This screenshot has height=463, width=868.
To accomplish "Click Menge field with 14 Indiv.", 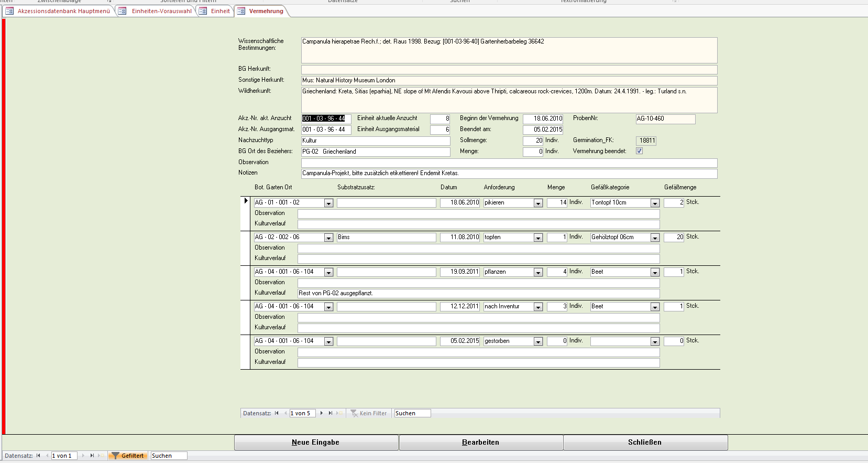I will [x=557, y=203].
